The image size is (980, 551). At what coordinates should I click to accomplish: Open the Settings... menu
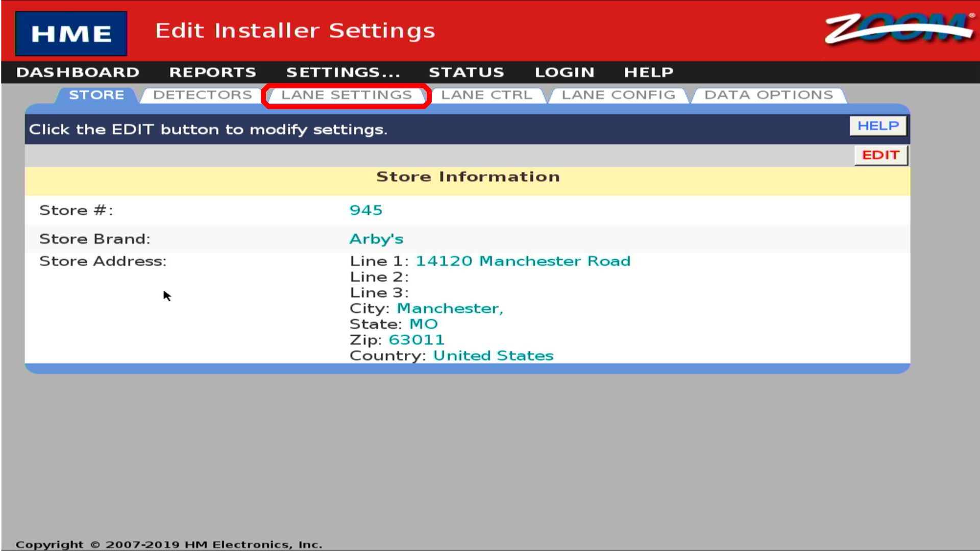coord(343,72)
